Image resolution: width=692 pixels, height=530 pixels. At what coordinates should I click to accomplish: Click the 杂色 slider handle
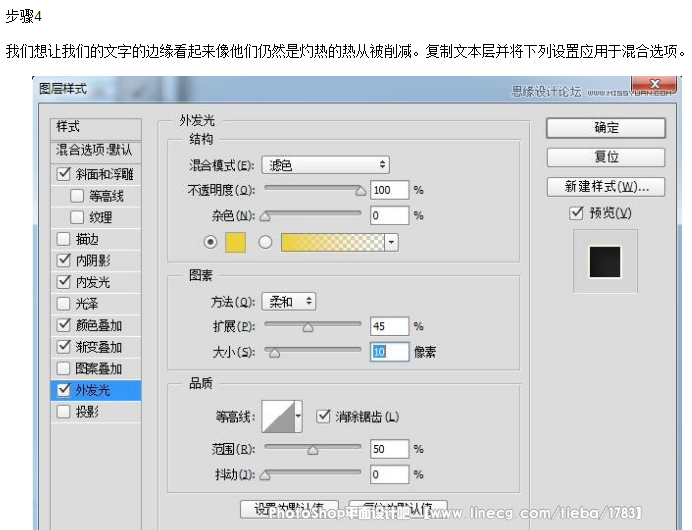[265, 217]
